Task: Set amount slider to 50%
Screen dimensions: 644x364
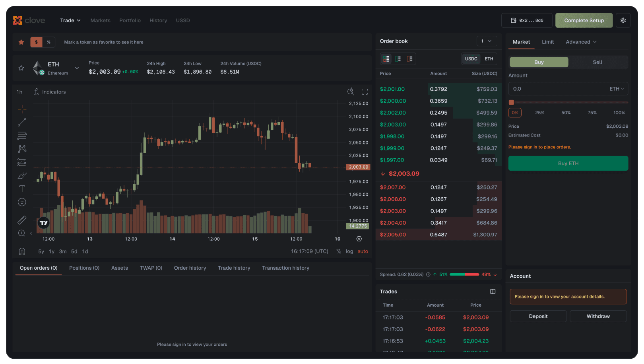Action: pos(566,113)
